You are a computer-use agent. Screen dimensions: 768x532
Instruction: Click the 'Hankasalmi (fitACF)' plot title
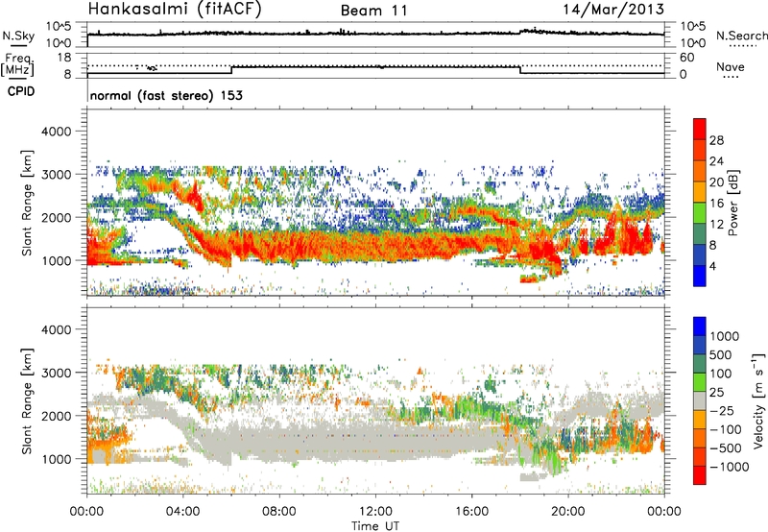click(175, 10)
